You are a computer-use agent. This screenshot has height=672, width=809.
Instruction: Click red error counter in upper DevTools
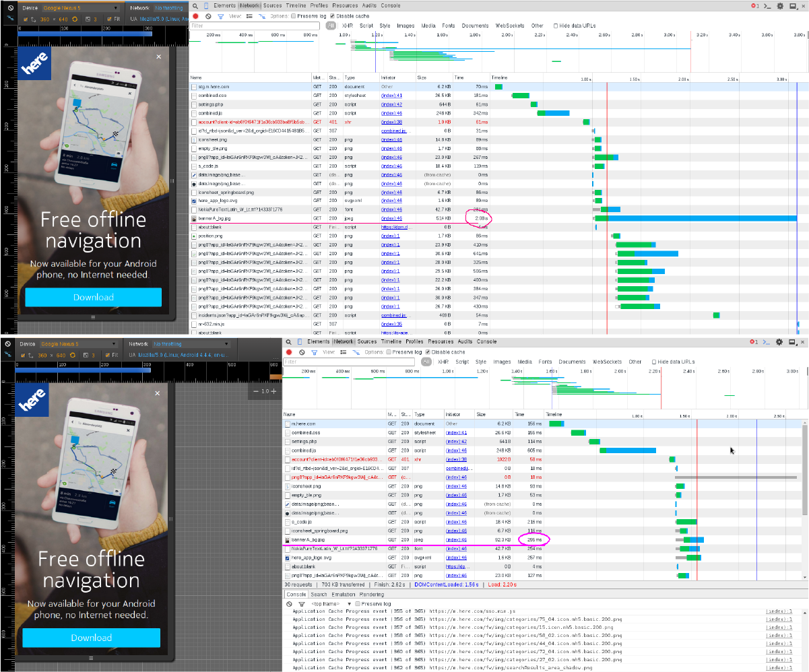click(x=753, y=5)
